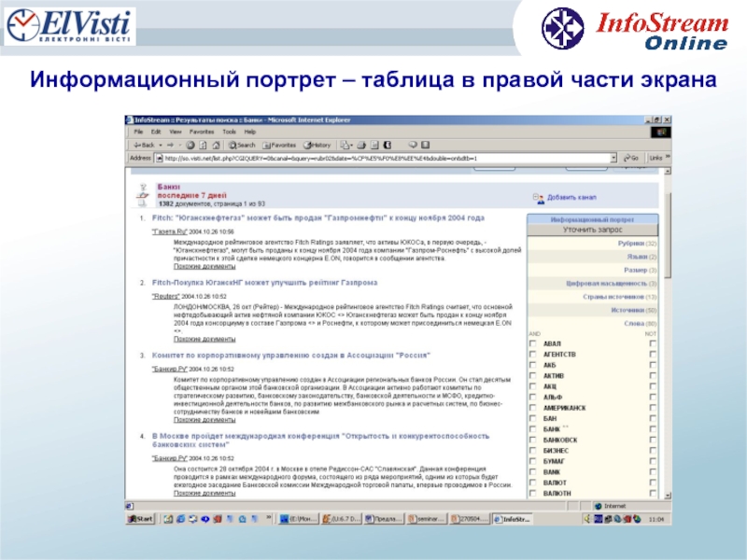The image size is (747, 560).
Task: Check the NOT box for АВАЛ
Action: [x=653, y=343]
